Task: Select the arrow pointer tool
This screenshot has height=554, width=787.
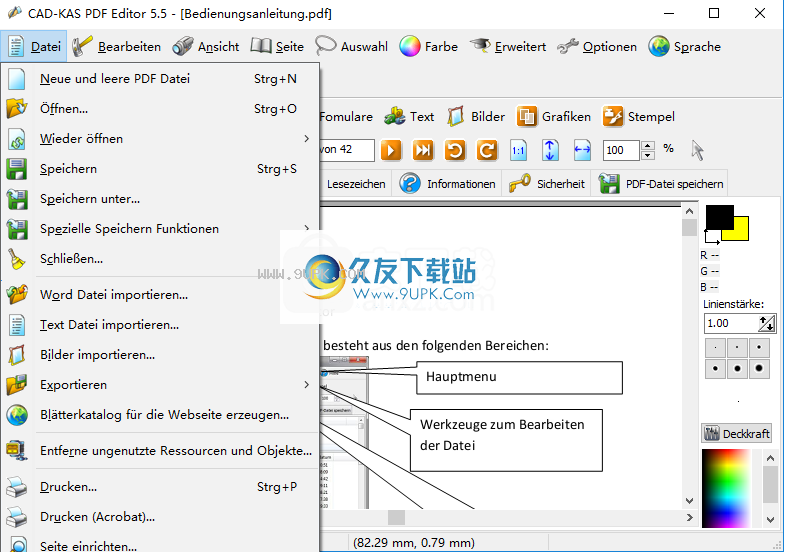Action: click(697, 150)
